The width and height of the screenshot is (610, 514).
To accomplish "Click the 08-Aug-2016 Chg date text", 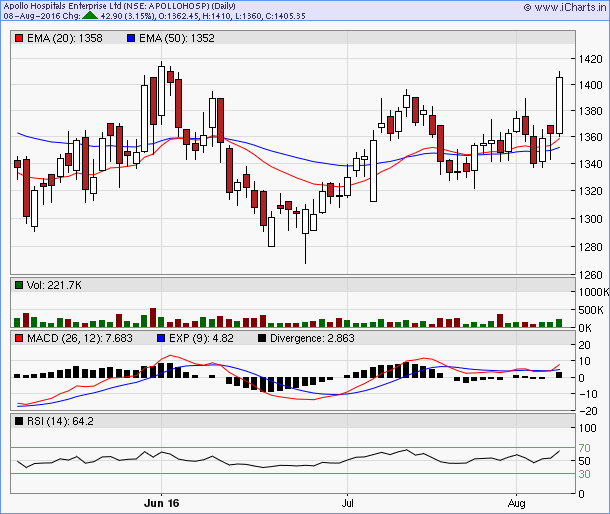I will pyautogui.click(x=42, y=16).
